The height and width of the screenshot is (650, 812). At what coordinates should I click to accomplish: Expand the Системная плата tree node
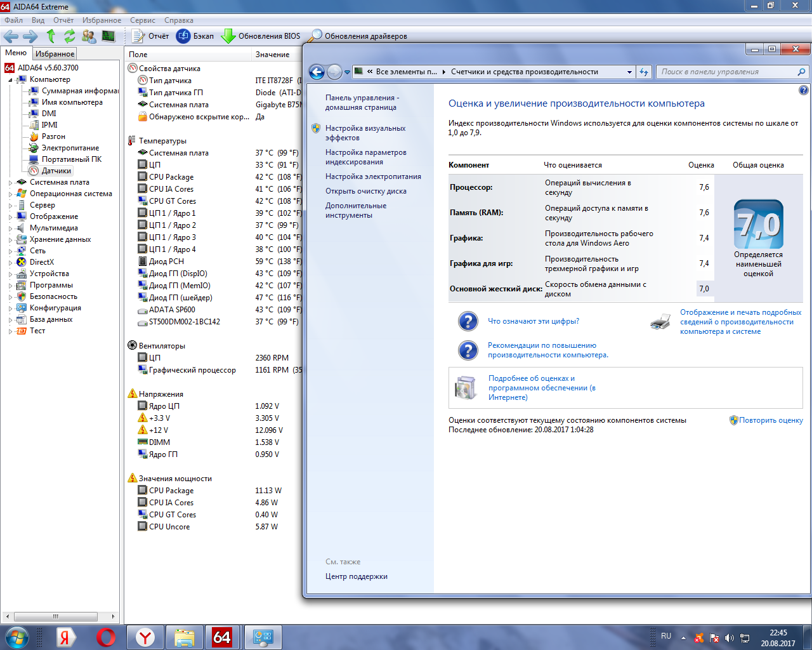(x=10, y=183)
